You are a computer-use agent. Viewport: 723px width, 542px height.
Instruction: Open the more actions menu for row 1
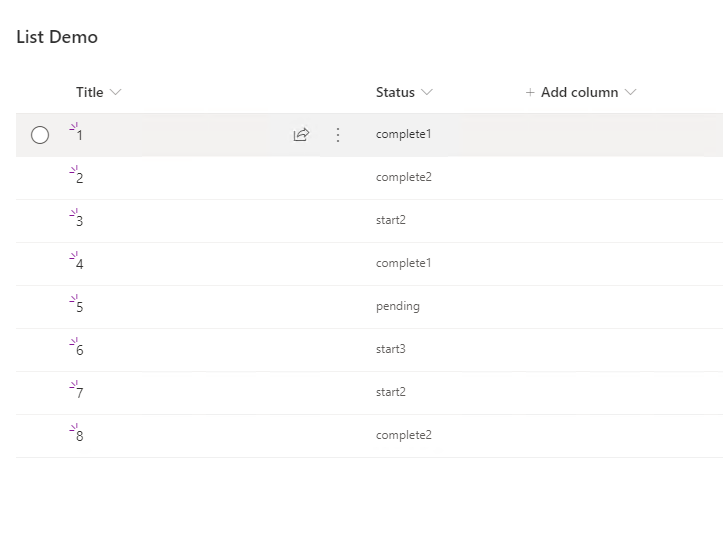338,135
